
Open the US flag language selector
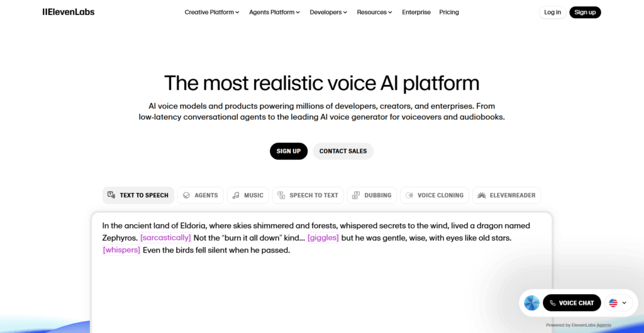coord(618,303)
